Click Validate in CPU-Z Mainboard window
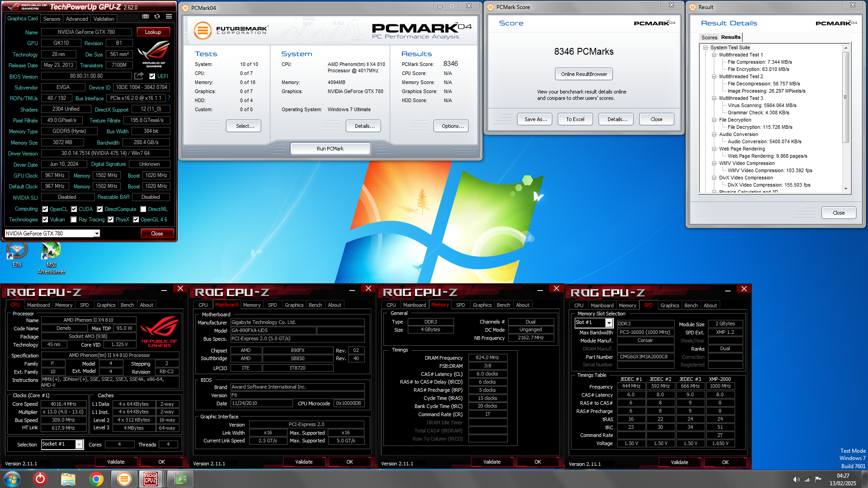This screenshot has width=868, height=488. click(x=304, y=462)
